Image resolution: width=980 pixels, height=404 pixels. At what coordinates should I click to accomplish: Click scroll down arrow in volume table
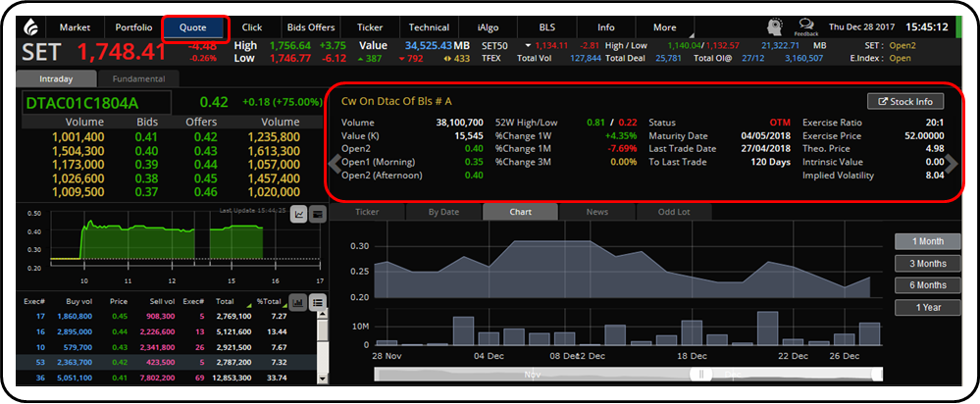click(323, 378)
